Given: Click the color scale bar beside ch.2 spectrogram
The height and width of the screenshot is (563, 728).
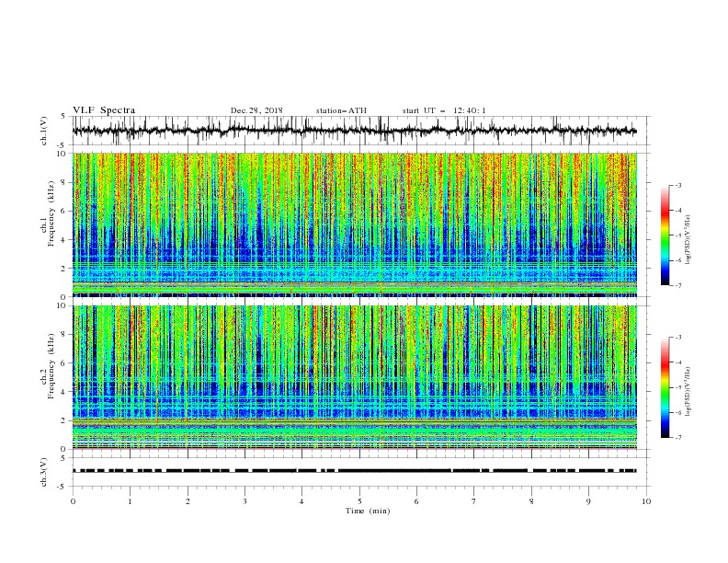Looking at the screenshot, I should tap(665, 387).
